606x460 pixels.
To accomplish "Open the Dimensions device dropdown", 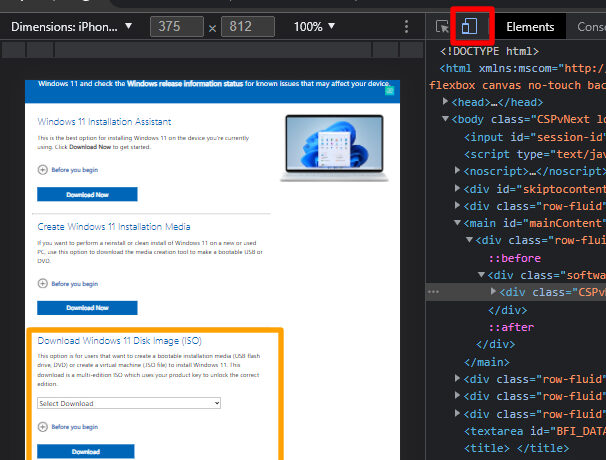I will 71,27.
